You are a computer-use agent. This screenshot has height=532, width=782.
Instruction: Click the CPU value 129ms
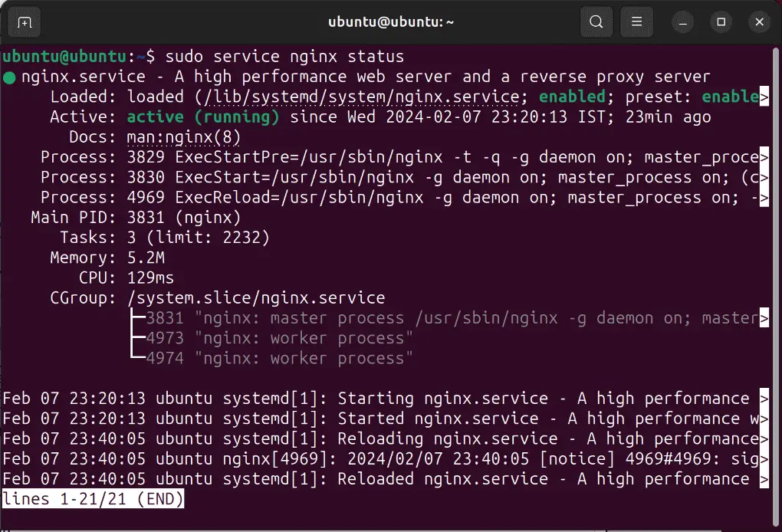coord(150,277)
